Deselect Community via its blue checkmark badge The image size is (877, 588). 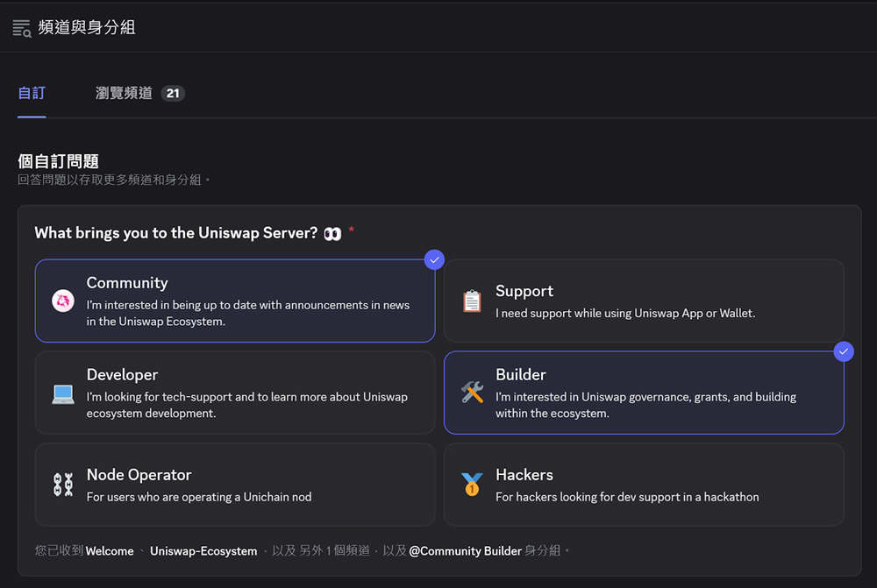pyautogui.click(x=434, y=259)
